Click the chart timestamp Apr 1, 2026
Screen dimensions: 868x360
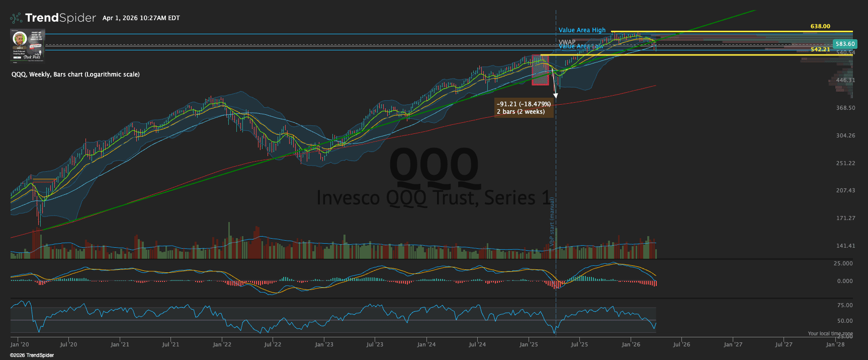click(x=141, y=18)
